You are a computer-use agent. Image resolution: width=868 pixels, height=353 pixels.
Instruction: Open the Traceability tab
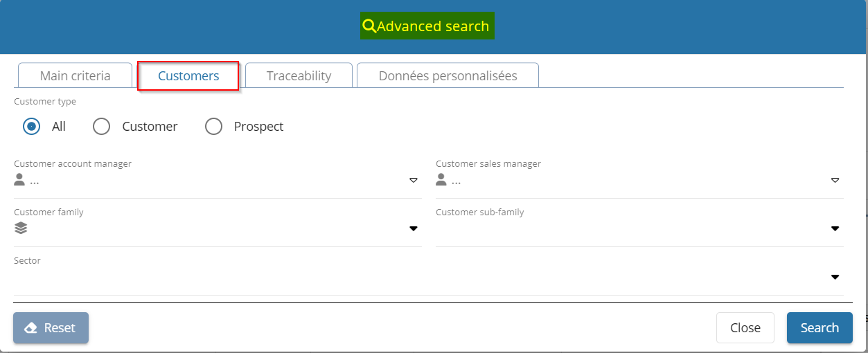click(x=299, y=76)
